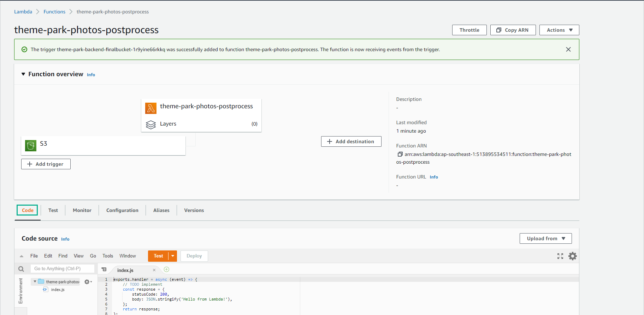Click the 'statusCode: 200,' code line
Viewport: 644px width, 315px height.
[150, 294]
